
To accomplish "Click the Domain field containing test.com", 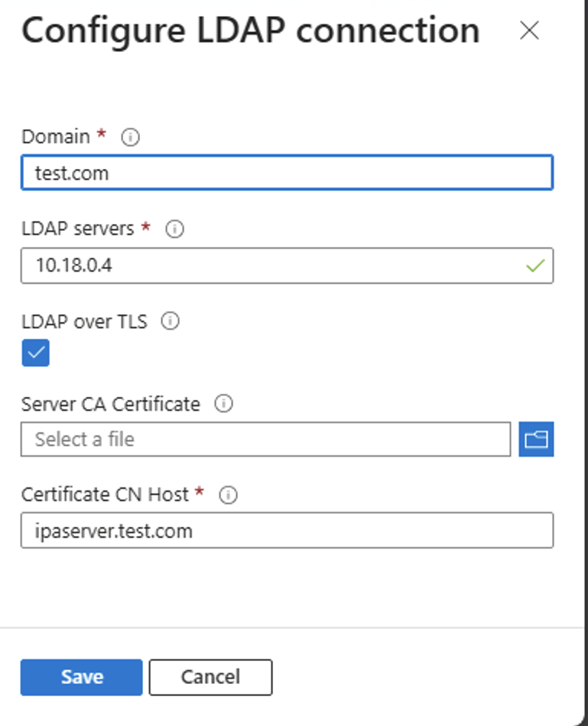I will click(x=287, y=173).
